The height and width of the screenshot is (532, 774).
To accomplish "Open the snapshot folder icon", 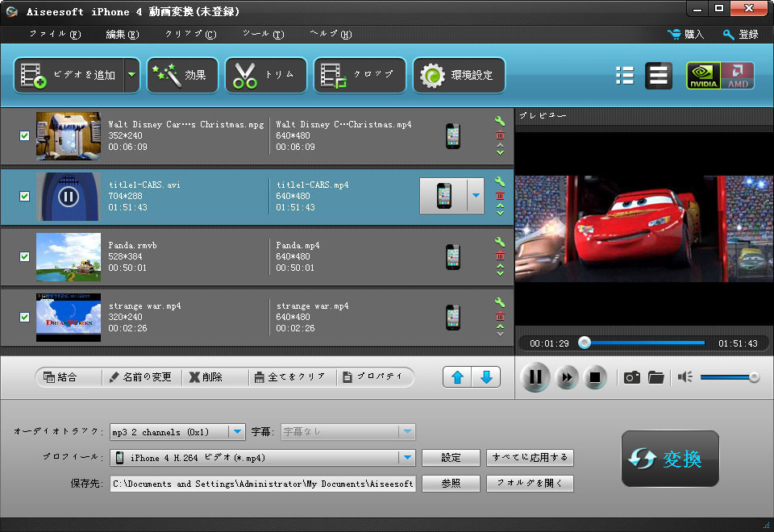I will click(655, 377).
